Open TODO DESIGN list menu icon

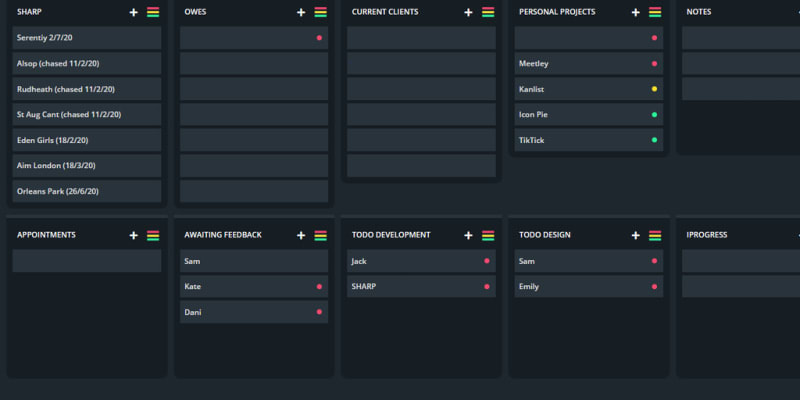coord(655,235)
